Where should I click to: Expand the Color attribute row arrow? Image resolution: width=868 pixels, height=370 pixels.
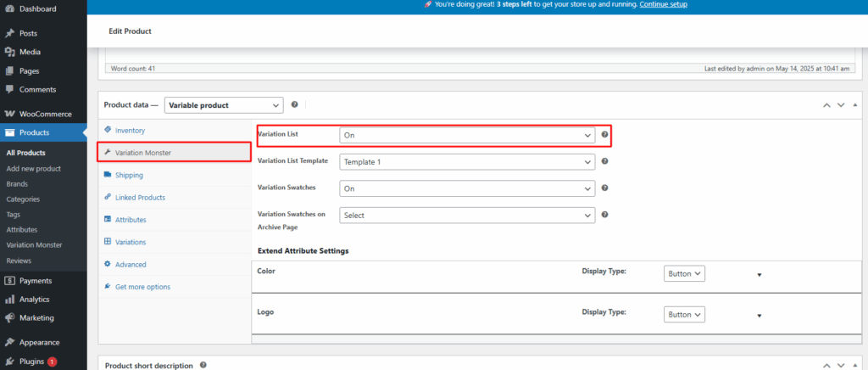(759, 275)
